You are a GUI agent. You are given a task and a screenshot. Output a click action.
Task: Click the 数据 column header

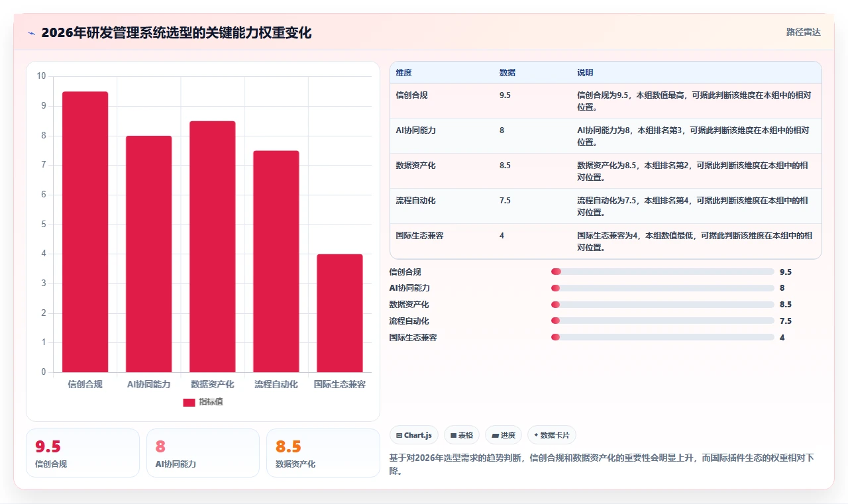(507, 73)
